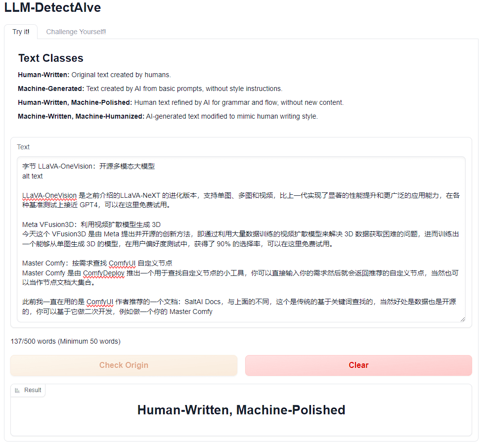Click the Machine-Generated: class description line
This screenshot has height=448, width=483.
pos(150,89)
